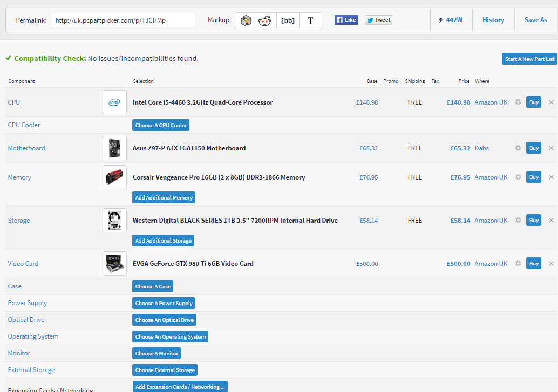Remove the EVGA GTX 980 Ti video card
558x392 pixels.
click(551, 263)
